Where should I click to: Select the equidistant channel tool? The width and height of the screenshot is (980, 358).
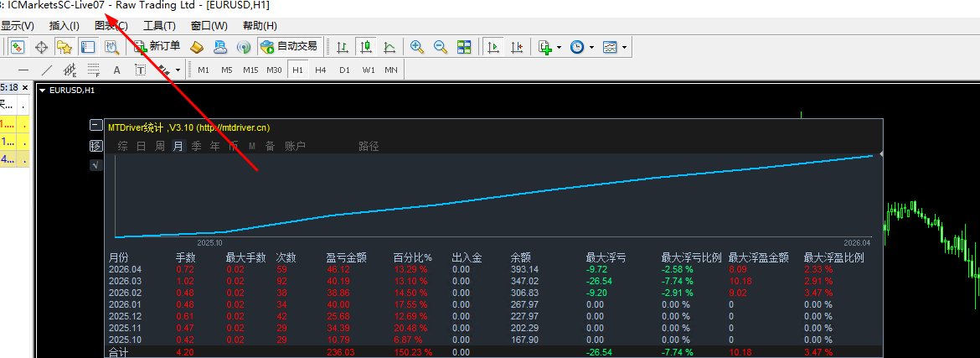pyautogui.click(x=70, y=70)
